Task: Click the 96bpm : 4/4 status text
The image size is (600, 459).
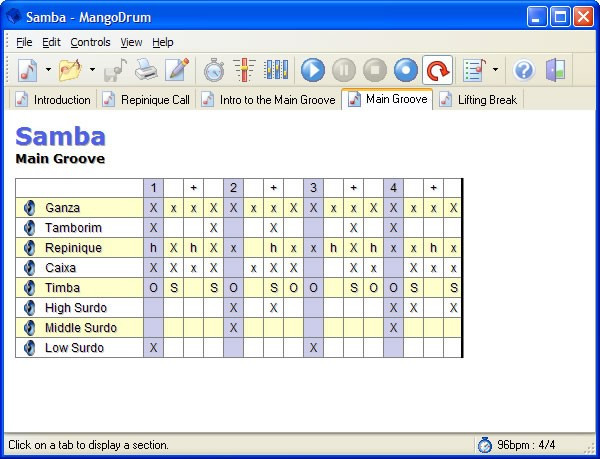Action: [x=526, y=445]
